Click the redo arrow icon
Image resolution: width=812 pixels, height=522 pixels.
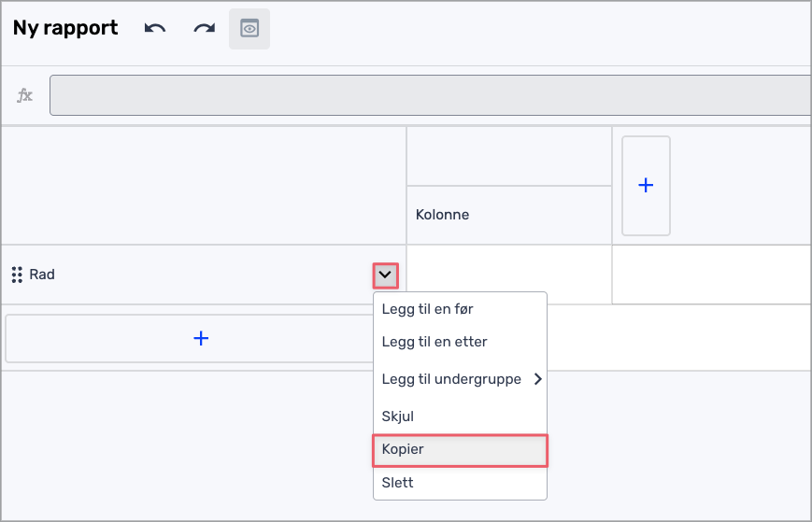coord(204,28)
